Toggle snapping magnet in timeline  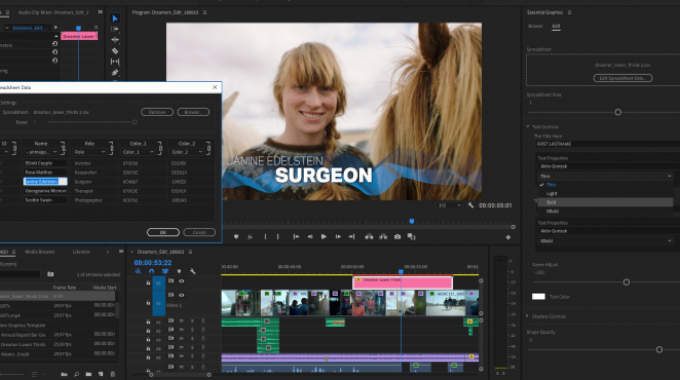(151, 271)
